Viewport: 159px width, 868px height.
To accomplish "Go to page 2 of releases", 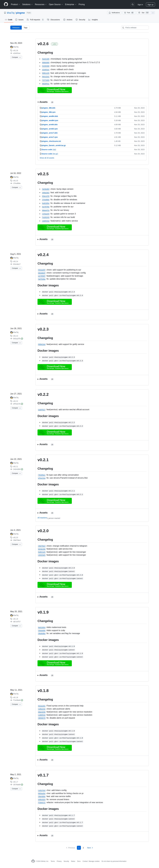I will [83, 847].
